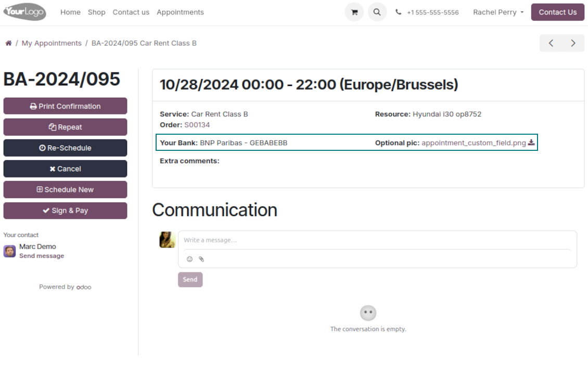Click the BA-2024/095 Car Rent Class B breadcrumb text
588x387 pixels.
coord(144,43)
